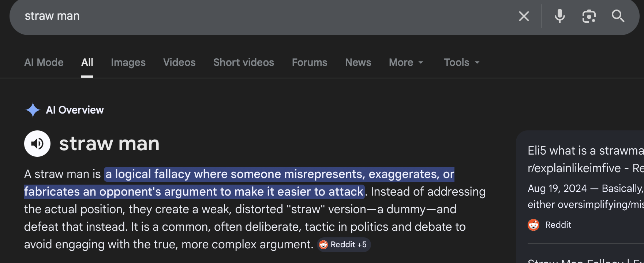Expand the More results menu
644x263 pixels.
coord(406,62)
